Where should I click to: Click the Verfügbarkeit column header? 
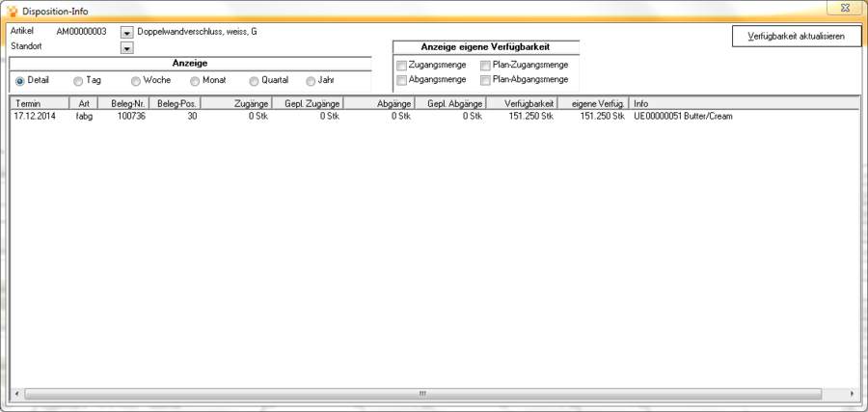coord(522,103)
